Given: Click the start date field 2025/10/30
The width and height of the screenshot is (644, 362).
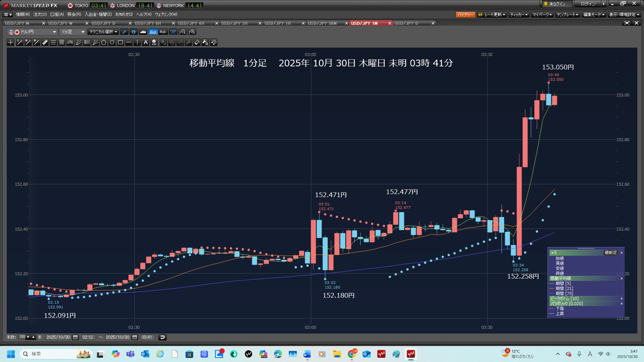Looking at the screenshot, I should click(59, 337).
